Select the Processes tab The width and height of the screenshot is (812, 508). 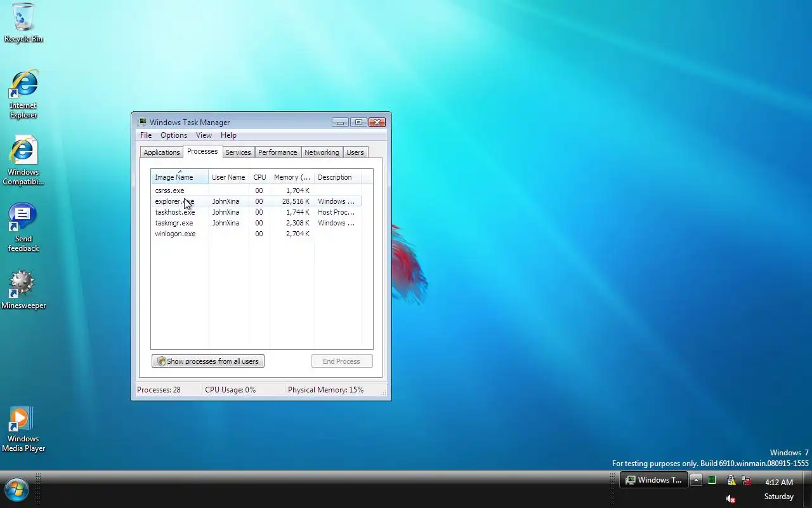click(x=202, y=151)
